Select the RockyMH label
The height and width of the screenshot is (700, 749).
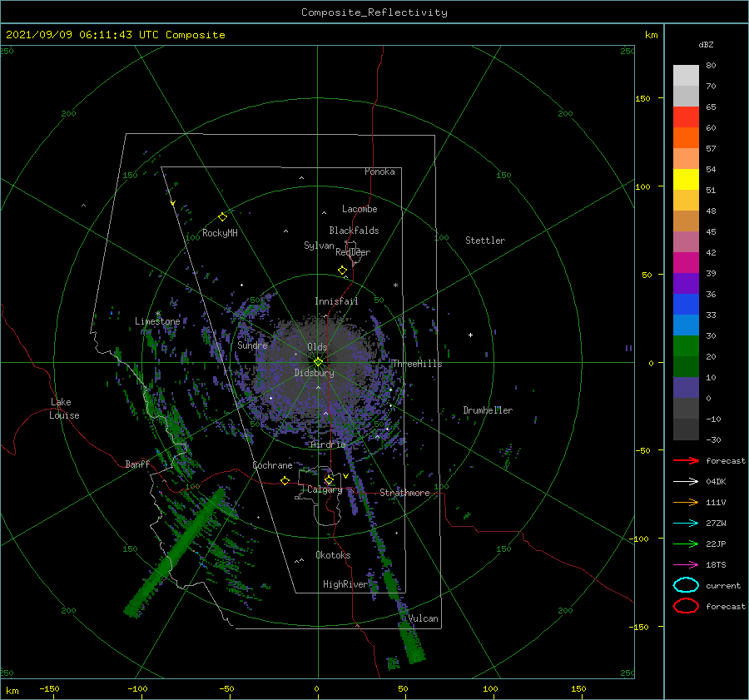220,233
